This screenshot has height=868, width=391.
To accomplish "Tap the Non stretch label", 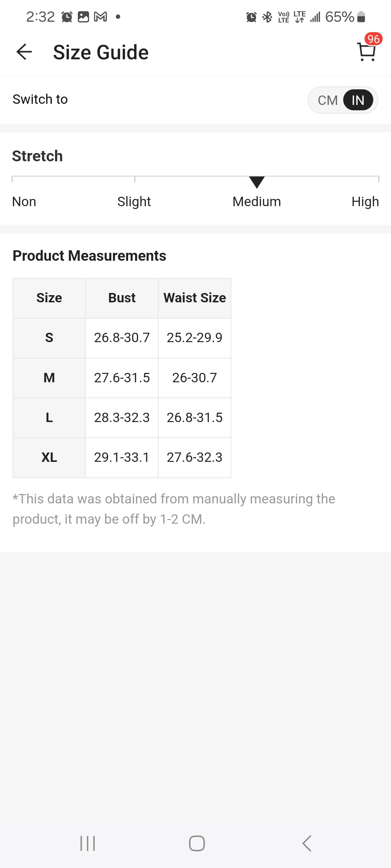I will coord(24,201).
